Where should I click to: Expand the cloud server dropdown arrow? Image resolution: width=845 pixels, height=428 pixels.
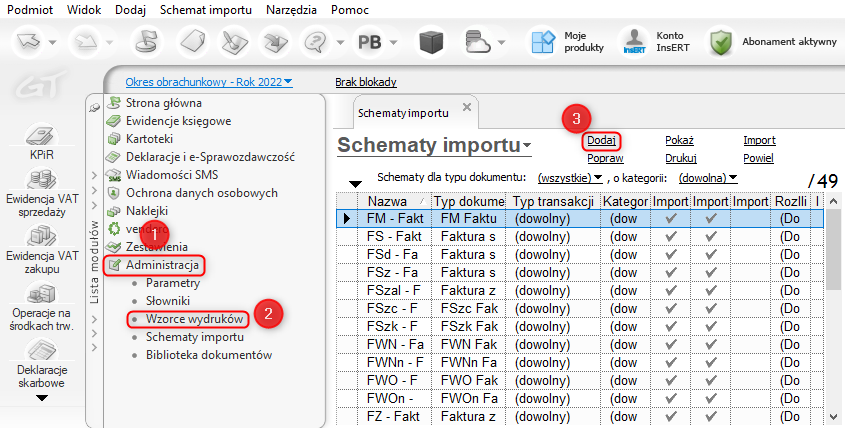pos(502,42)
